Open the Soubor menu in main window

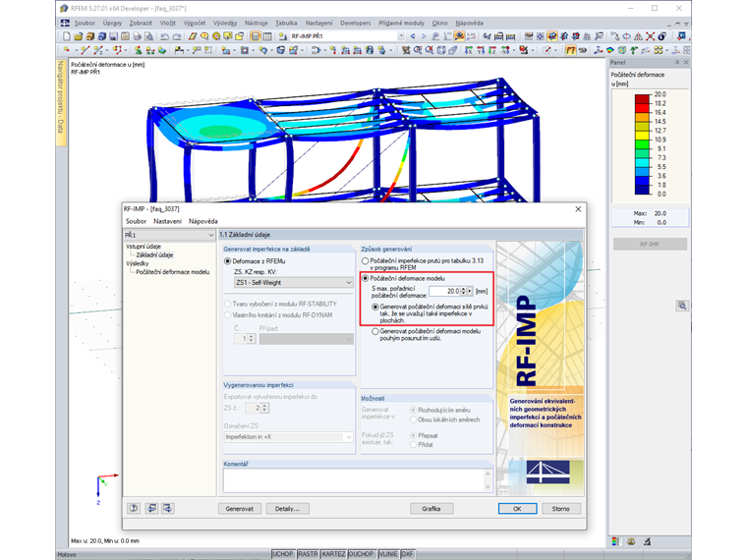[85, 23]
